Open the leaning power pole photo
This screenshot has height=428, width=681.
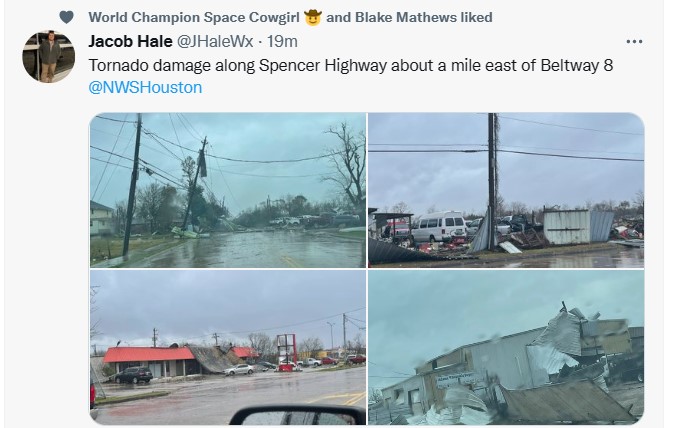(x=228, y=190)
